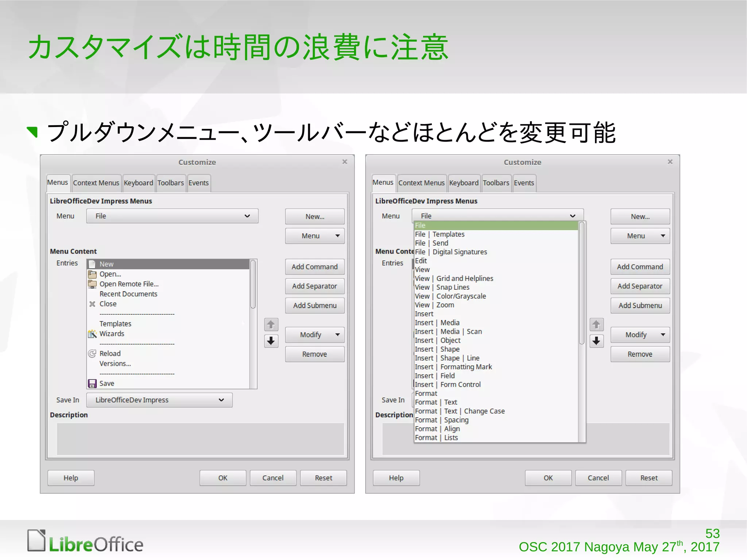Click the Close X icon entry
Image resolution: width=747 pixels, height=560 pixels.
(92, 304)
